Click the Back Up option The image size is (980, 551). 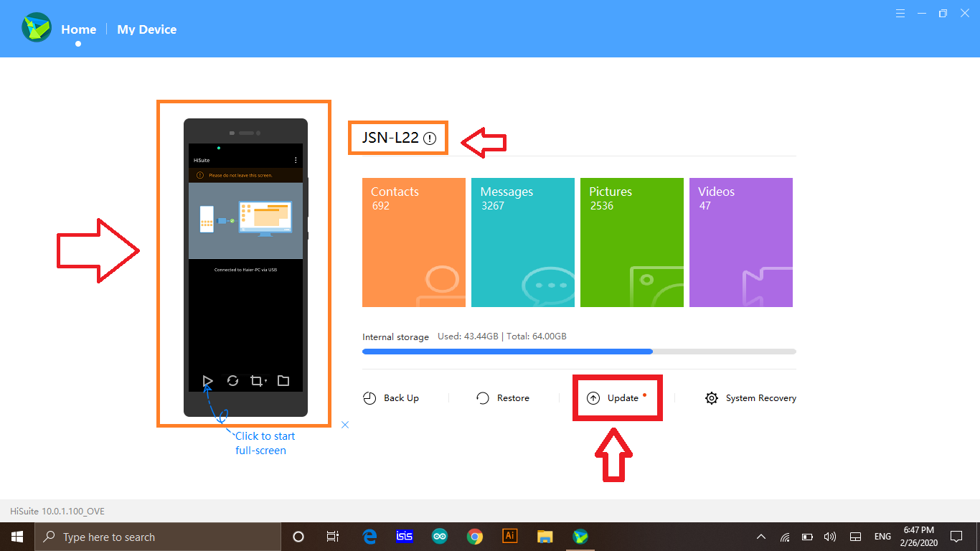[391, 398]
